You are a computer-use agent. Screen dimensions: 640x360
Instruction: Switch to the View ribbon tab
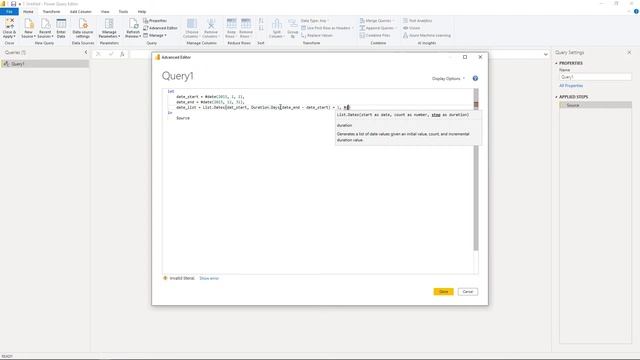pyautogui.click(x=105, y=11)
